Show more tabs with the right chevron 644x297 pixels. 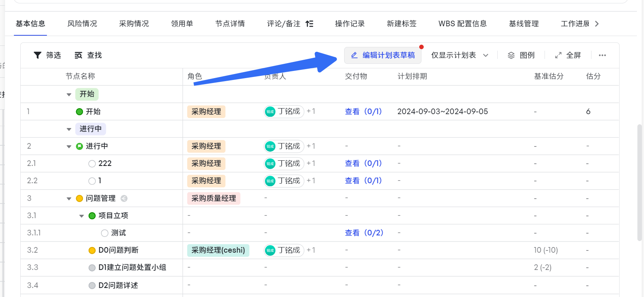pyautogui.click(x=597, y=24)
